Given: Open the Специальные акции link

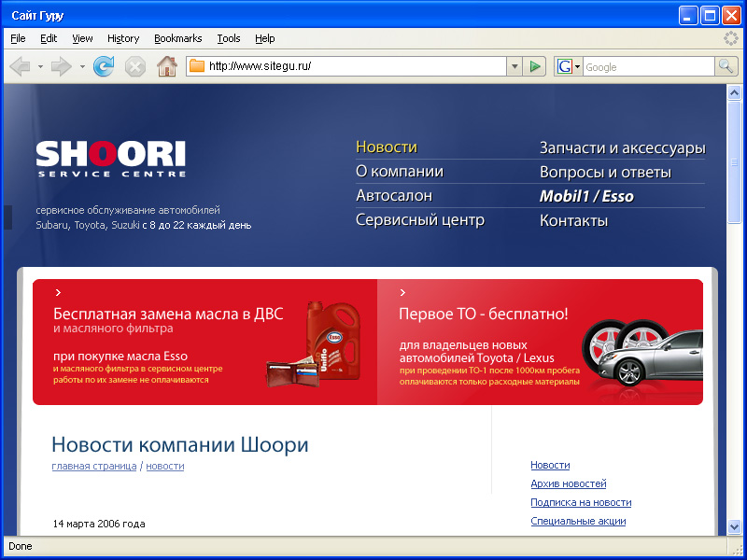Looking at the screenshot, I should [x=578, y=521].
